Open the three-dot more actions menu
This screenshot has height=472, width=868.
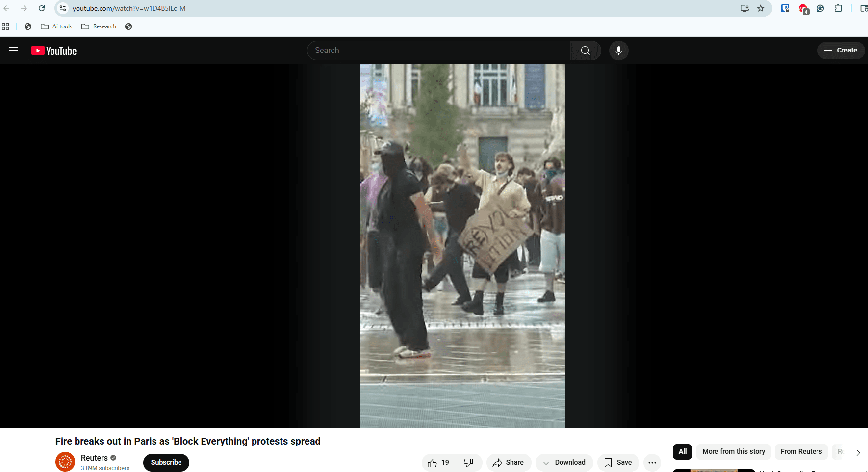(652, 462)
